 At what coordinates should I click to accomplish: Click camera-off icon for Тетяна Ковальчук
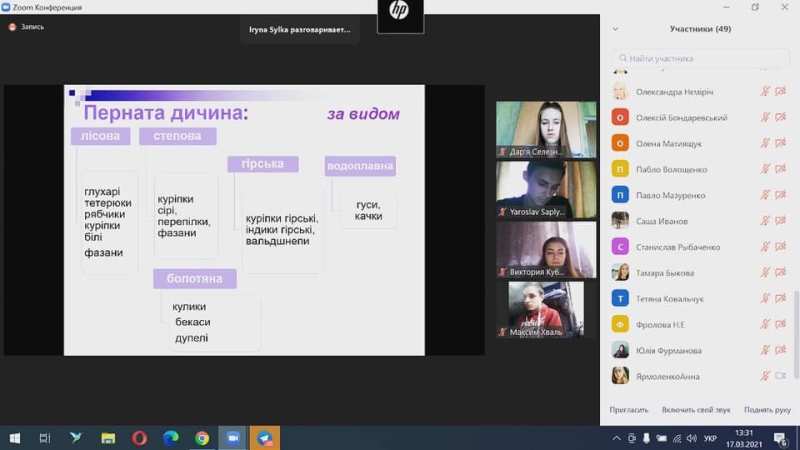tap(780, 298)
